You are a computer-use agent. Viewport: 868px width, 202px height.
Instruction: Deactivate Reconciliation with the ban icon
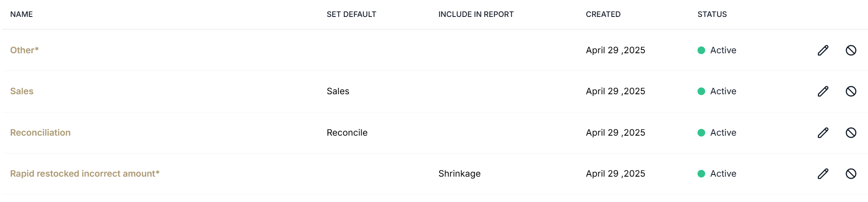pyautogui.click(x=851, y=133)
